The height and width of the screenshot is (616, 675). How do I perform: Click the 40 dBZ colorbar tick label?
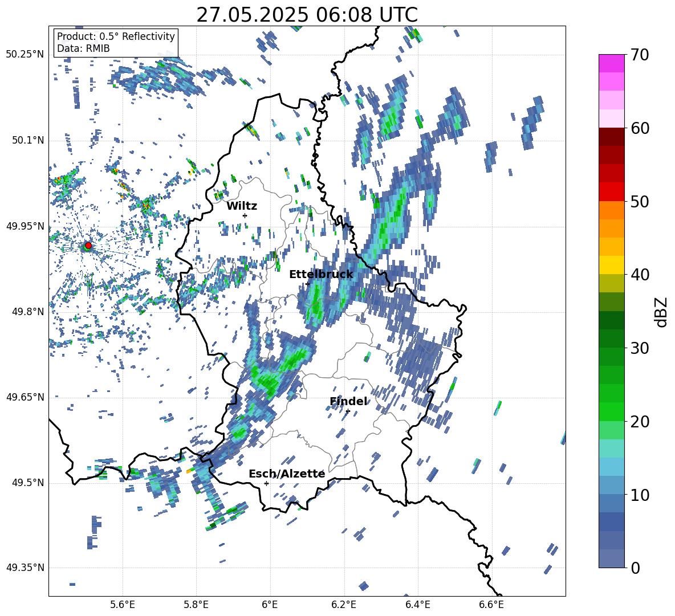(x=640, y=275)
